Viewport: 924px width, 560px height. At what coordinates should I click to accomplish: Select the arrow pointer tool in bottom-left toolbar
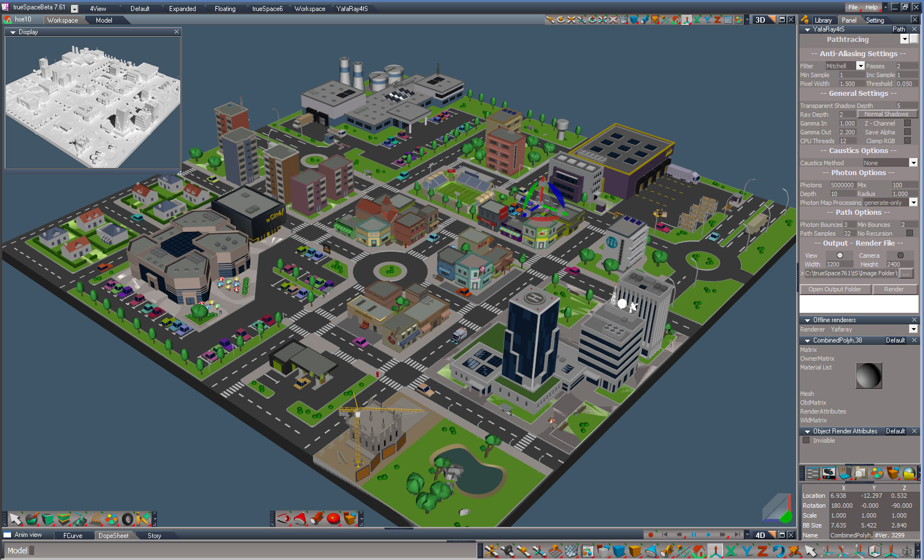point(15,519)
